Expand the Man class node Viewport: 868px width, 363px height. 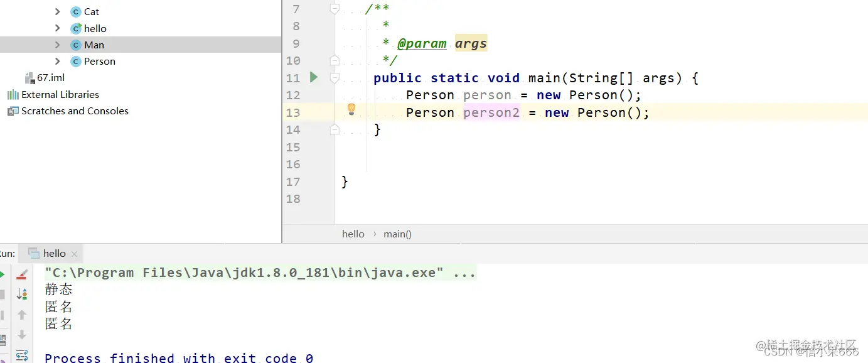(57, 45)
